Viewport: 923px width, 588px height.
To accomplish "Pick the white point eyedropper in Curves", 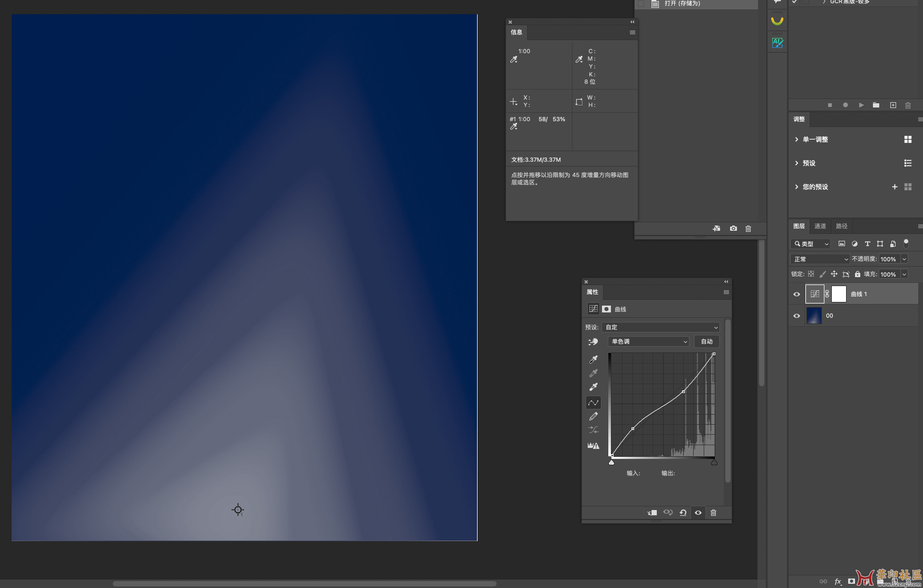I will click(593, 387).
